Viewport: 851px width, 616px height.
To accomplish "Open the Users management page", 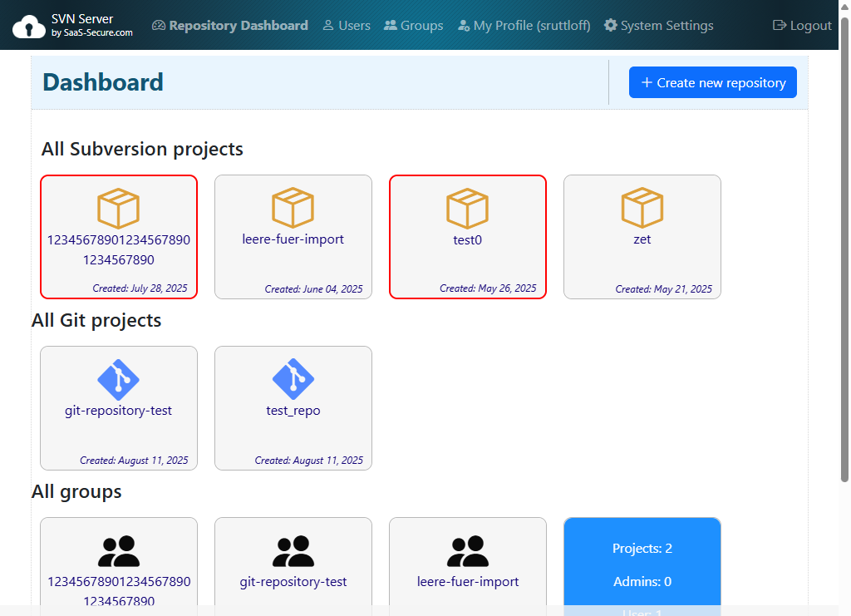I will click(346, 25).
